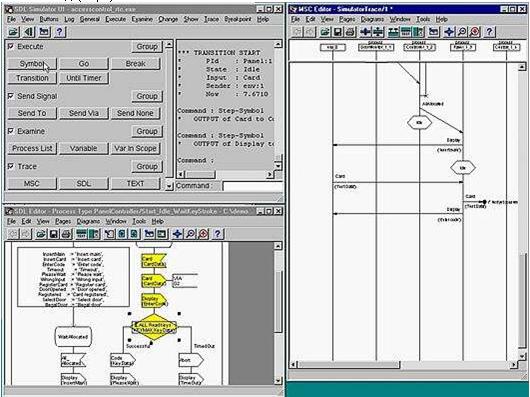Click the help question-mark icon in the MSC Editor toolbar
Screen dimensions: 530x397
tap(489, 32)
